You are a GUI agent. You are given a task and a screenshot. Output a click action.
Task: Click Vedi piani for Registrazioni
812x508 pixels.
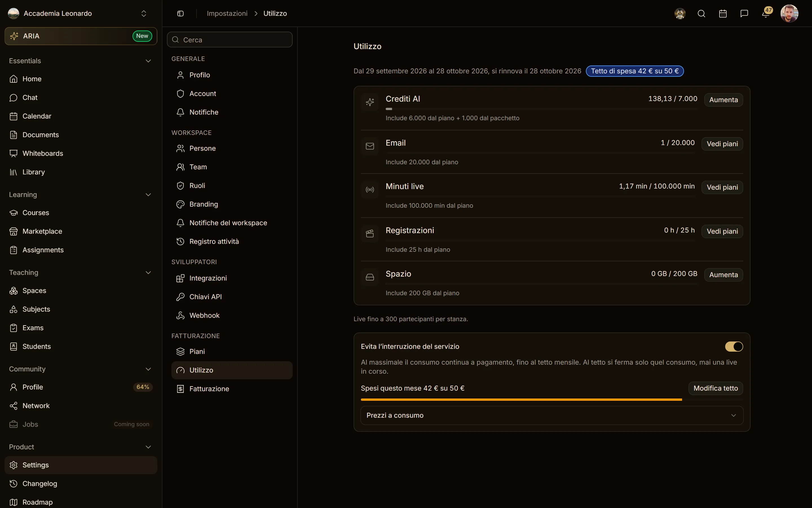pyautogui.click(x=722, y=231)
